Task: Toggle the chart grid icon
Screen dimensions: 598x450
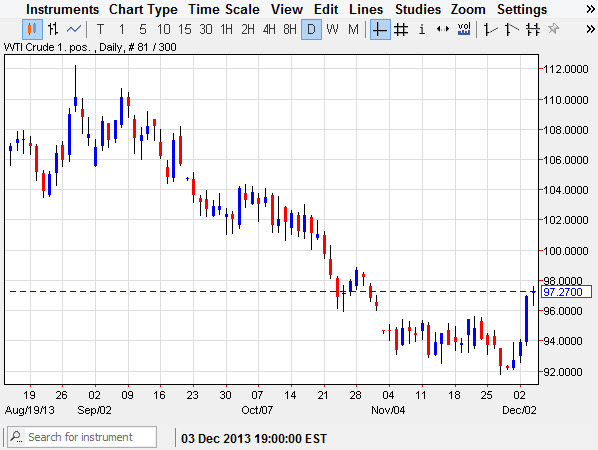Action: pyautogui.click(x=401, y=29)
